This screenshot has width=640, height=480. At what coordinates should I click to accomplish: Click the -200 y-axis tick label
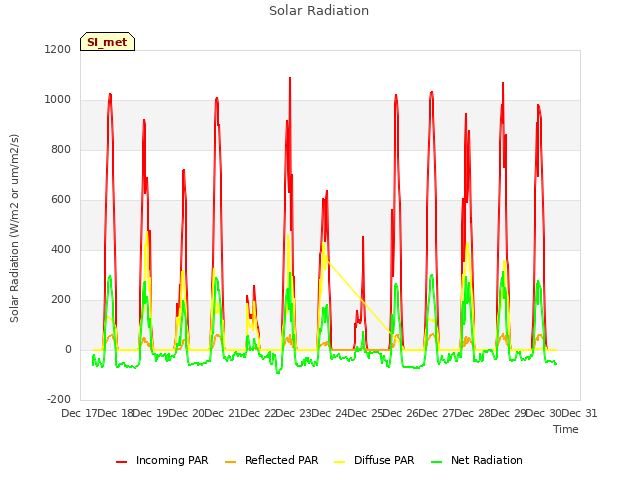59,400
